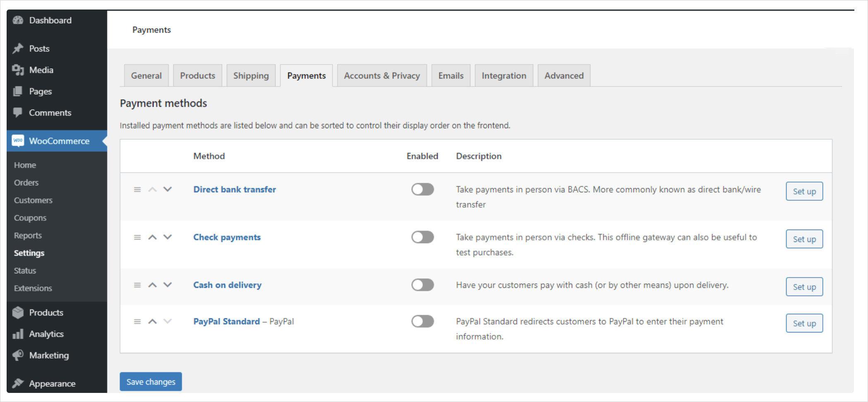Click the Enabled column header

pos(422,156)
